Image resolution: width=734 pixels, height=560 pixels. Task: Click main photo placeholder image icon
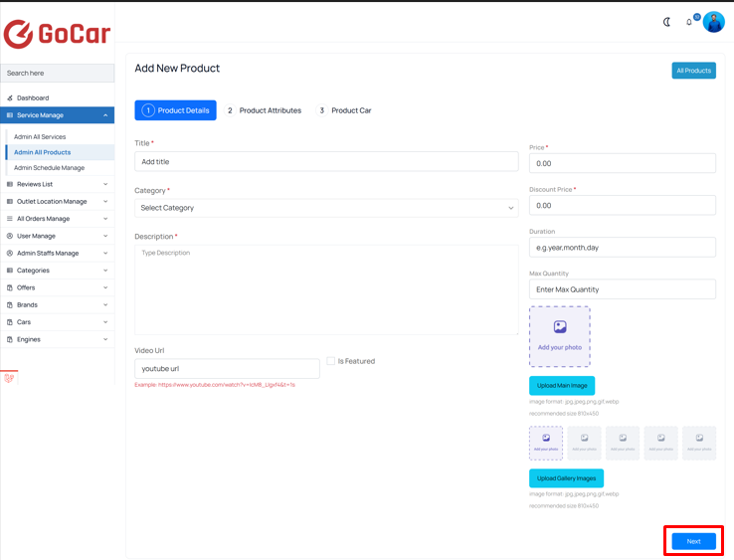(x=560, y=327)
